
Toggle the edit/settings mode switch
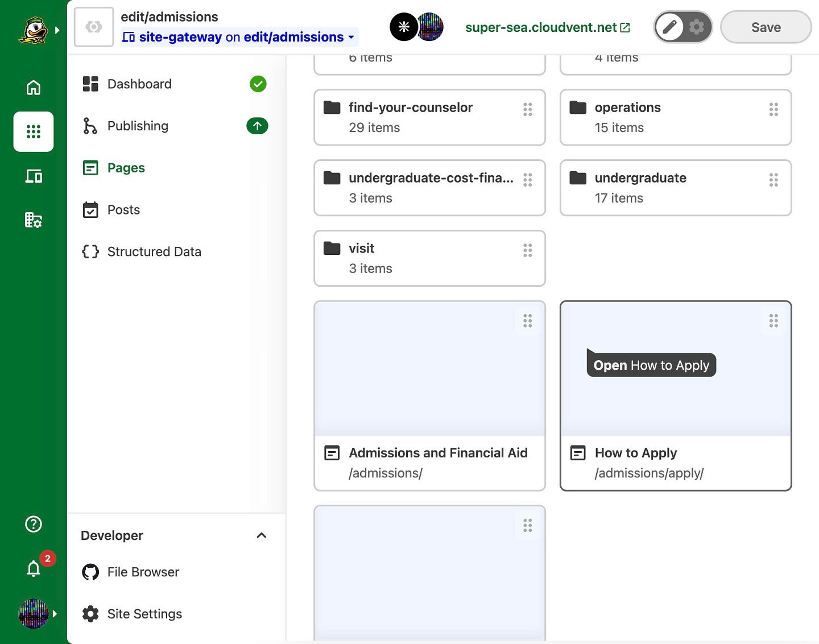tap(683, 27)
